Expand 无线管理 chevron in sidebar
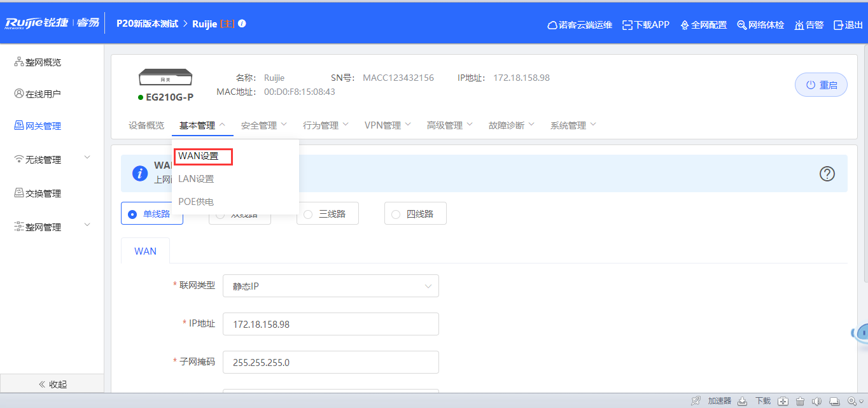 88,158
